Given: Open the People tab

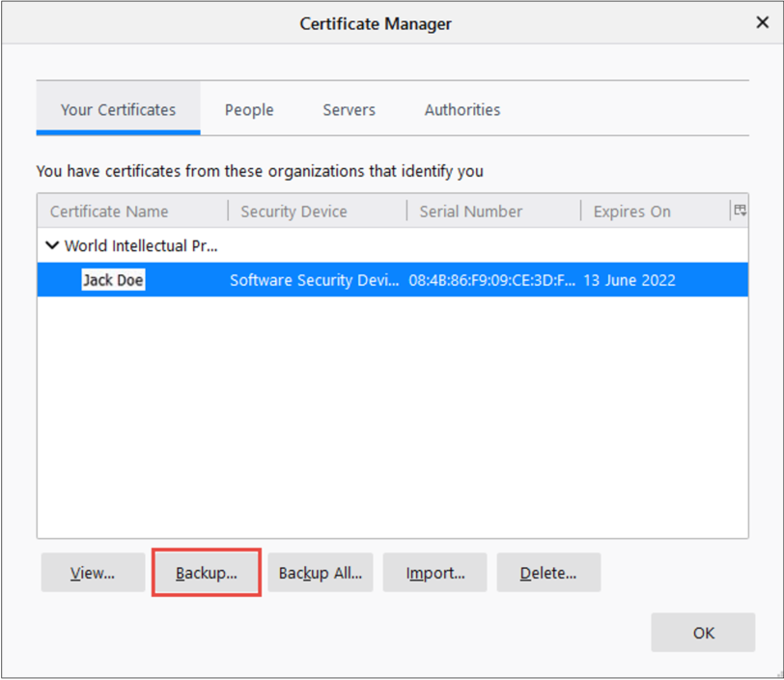Looking at the screenshot, I should click(x=249, y=110).
